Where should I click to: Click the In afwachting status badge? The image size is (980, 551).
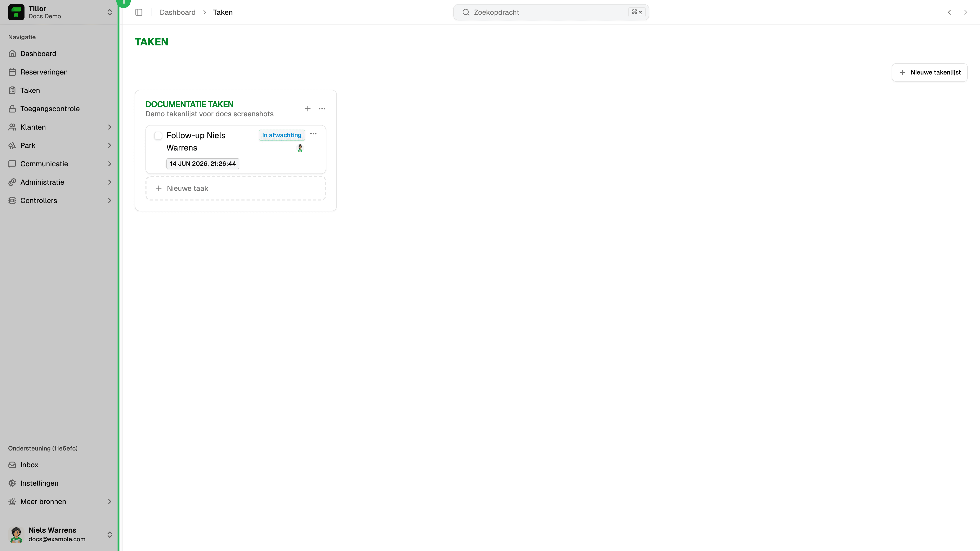[282, 135]
